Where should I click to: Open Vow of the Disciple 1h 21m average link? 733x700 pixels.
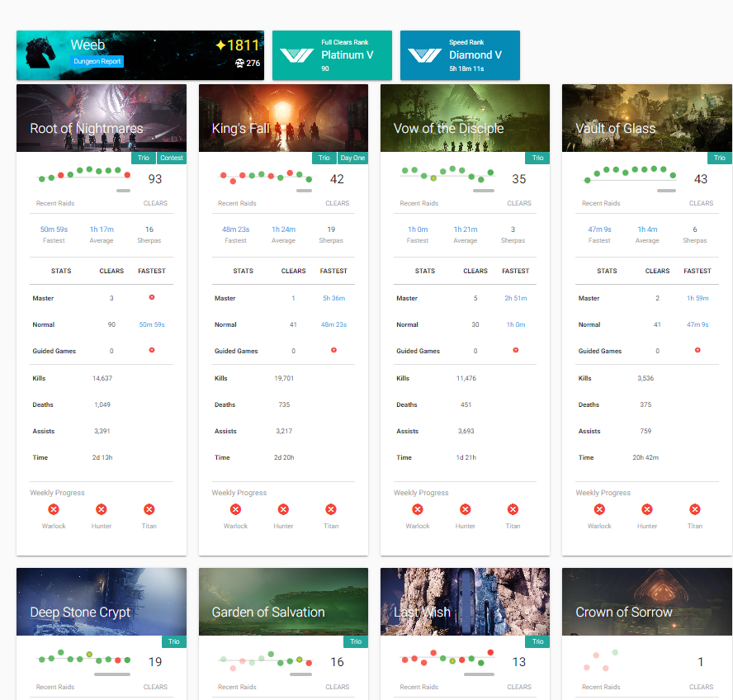[x=465, y=229]
